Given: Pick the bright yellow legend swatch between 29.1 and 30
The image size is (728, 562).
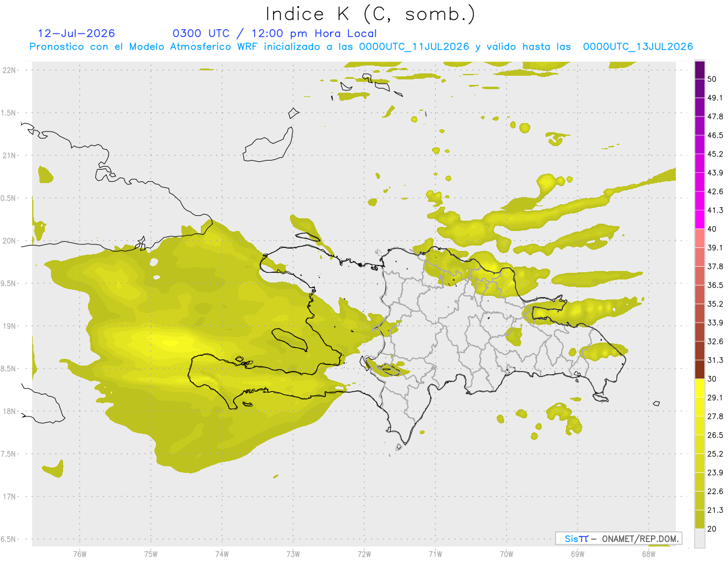Looking at the screenshot, I should pyautogui.click(x=700, y=388).
